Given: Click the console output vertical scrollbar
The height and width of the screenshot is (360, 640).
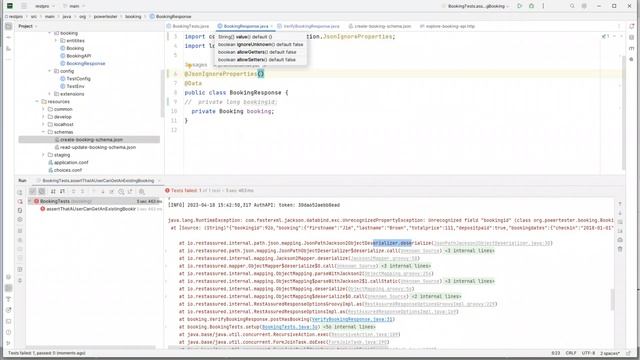Looking at the screenshot, I should click(x=612, y=299).
